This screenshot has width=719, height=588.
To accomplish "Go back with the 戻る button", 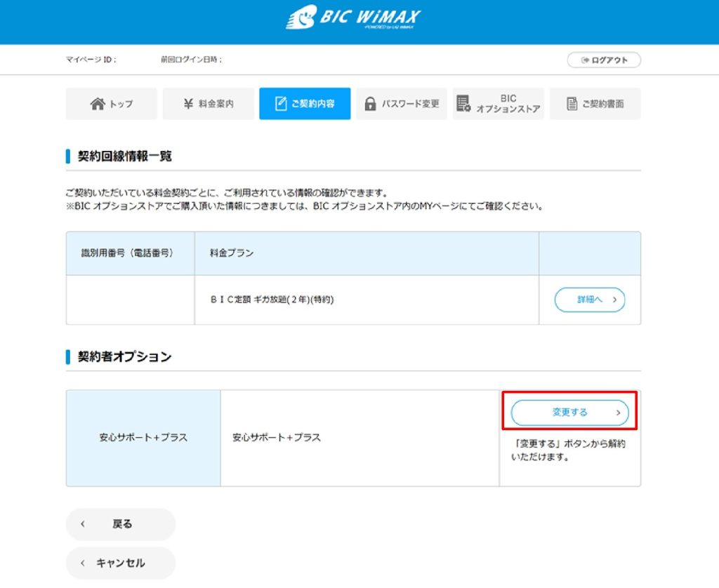I will (x=121, y=524).
